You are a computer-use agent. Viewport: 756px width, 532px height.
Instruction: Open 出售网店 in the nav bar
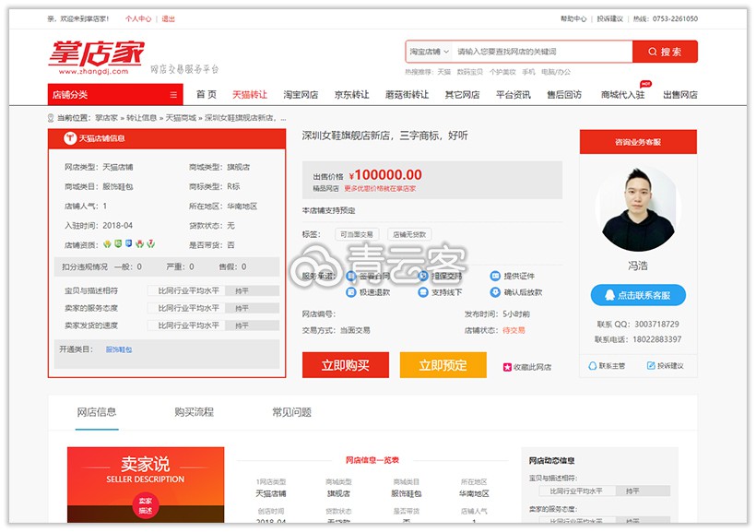click(x=680, y=95)
